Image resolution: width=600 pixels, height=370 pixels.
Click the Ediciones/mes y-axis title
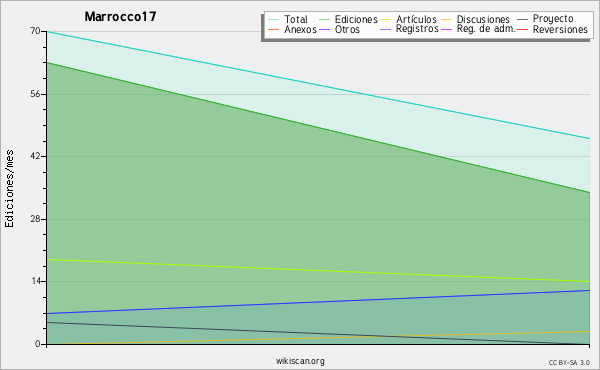[9, 189]
